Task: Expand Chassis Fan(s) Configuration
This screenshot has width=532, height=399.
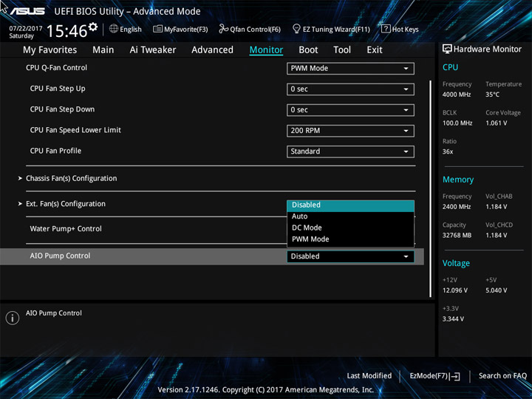Action: coord(71,179)
